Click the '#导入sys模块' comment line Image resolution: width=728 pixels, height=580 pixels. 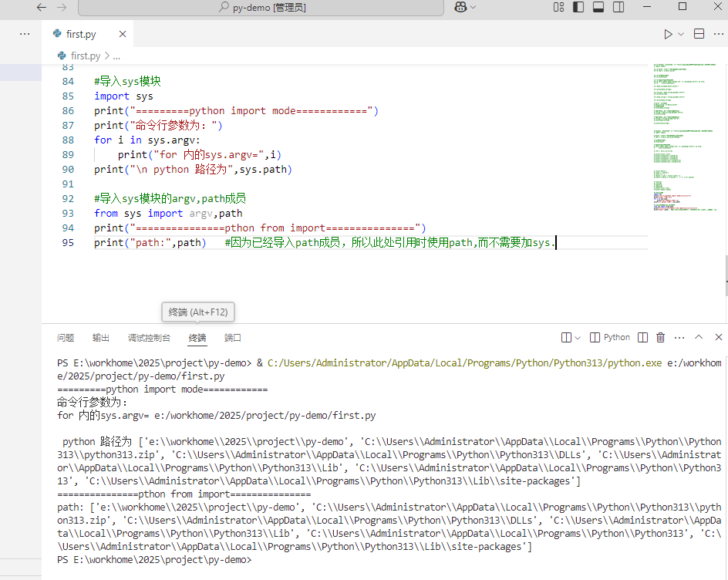pyautogui.click(x=128, y=81)
